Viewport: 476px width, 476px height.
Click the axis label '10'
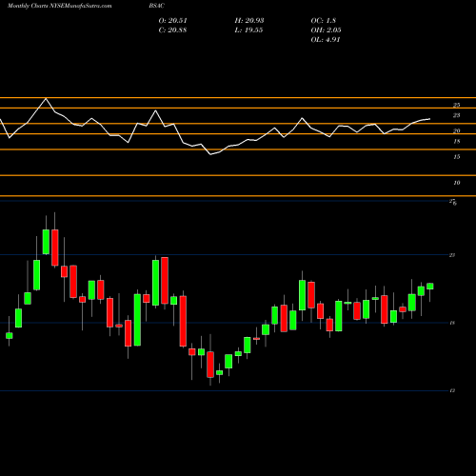tap(457, 183)
